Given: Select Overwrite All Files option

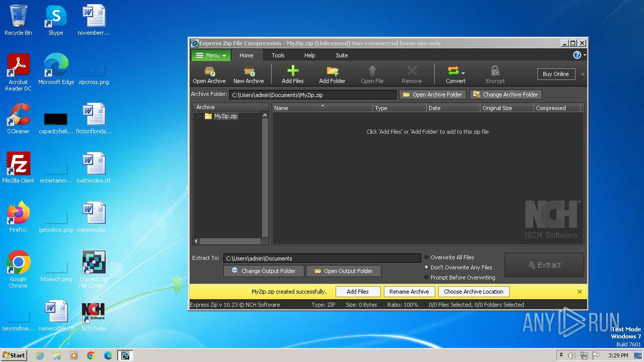Looking at the screenshot, I should [x=449, y=257].
